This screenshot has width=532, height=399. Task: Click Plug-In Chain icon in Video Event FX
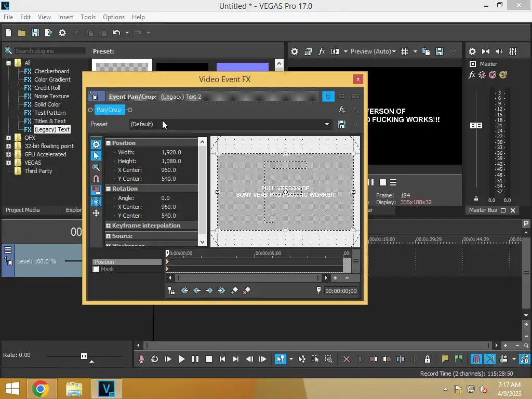coord(342,110)
